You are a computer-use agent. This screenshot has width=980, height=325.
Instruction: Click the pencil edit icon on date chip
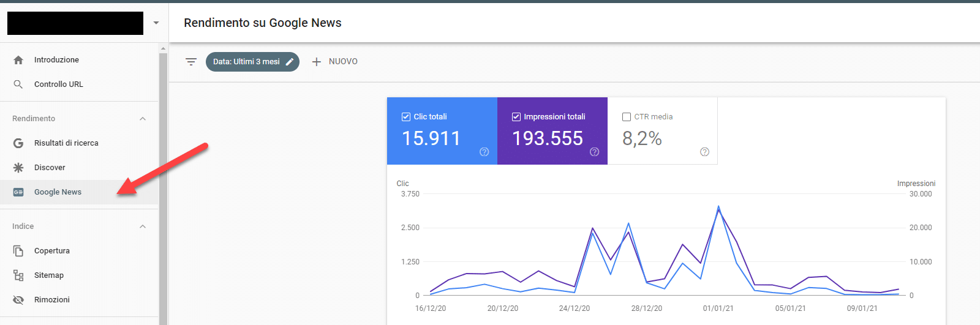point(290,62)
